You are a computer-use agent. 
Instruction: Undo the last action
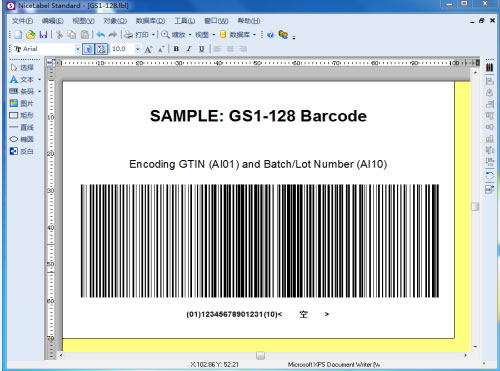101,35
